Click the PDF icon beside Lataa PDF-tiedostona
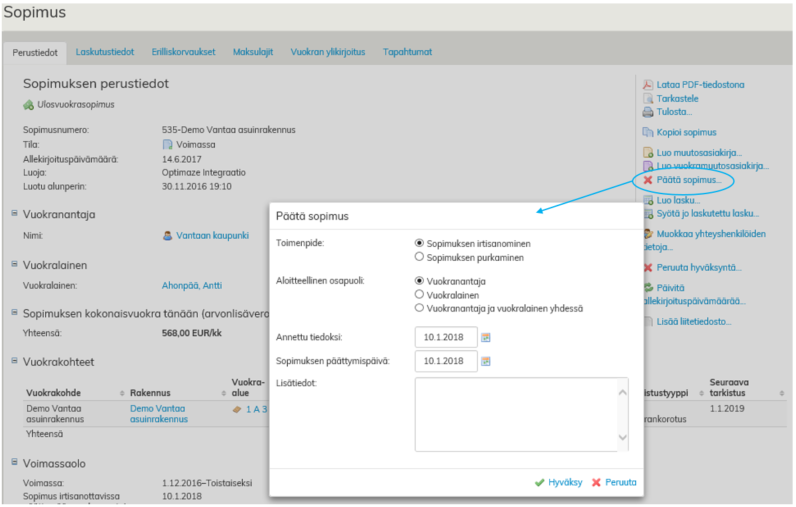 tap(648, 85)
